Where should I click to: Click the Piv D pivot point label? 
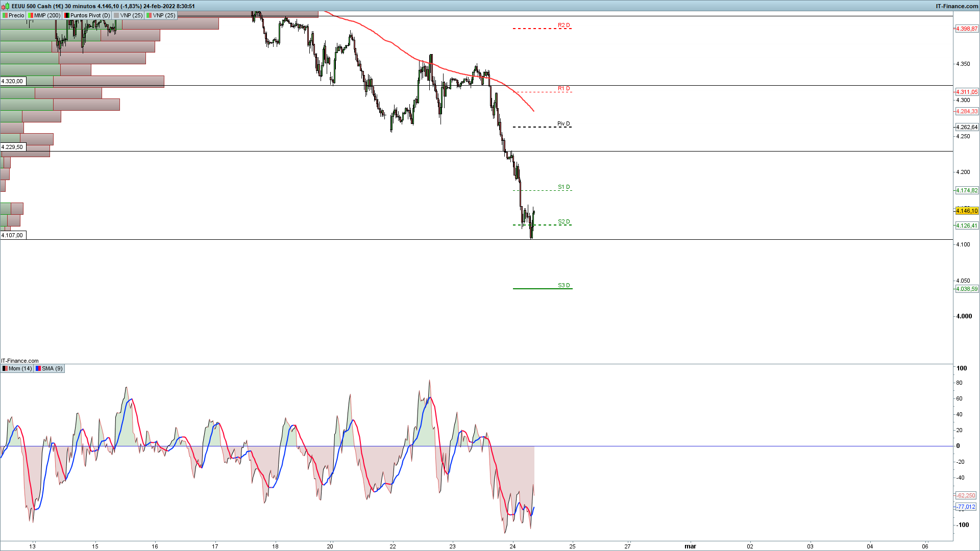pos(563,123)
